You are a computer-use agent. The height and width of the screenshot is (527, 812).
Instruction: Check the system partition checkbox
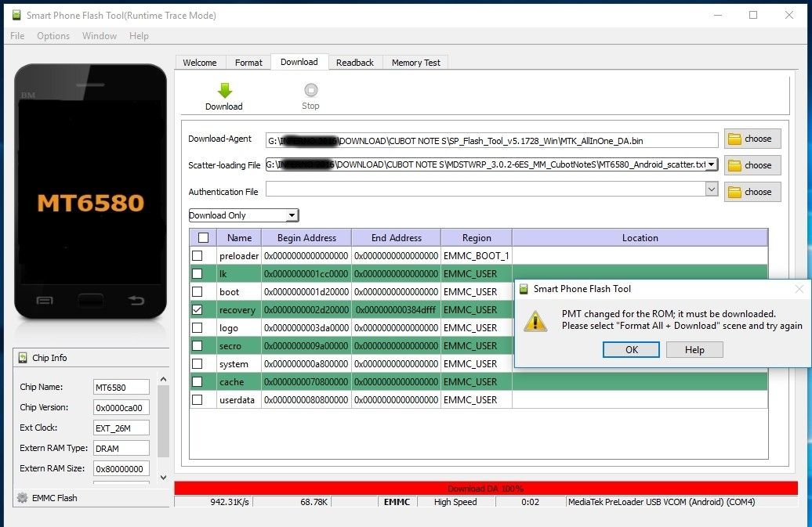point(198,364)
